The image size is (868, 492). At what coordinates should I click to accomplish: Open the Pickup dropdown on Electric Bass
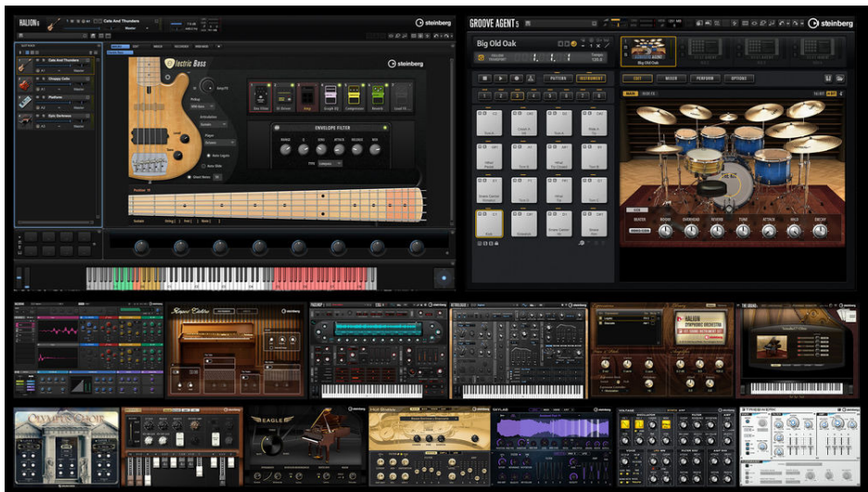[202, 107]
